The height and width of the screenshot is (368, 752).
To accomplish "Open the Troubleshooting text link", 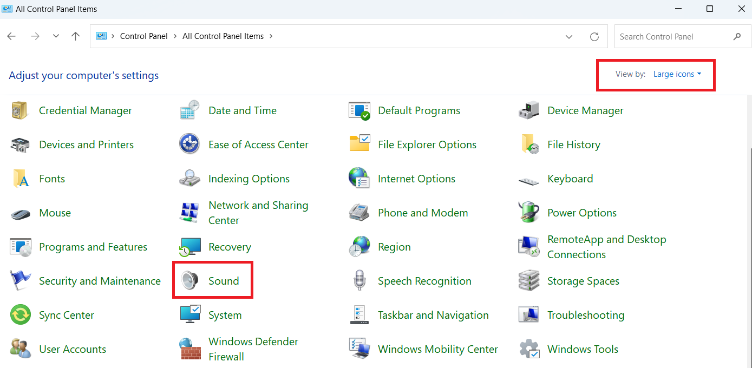I will pos(586,315).
